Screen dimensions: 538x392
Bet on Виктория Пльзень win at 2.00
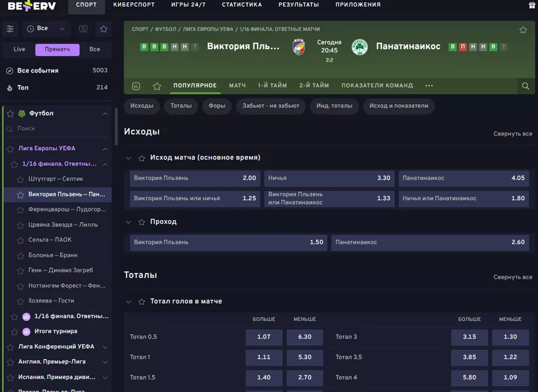[x=195, y=178]
